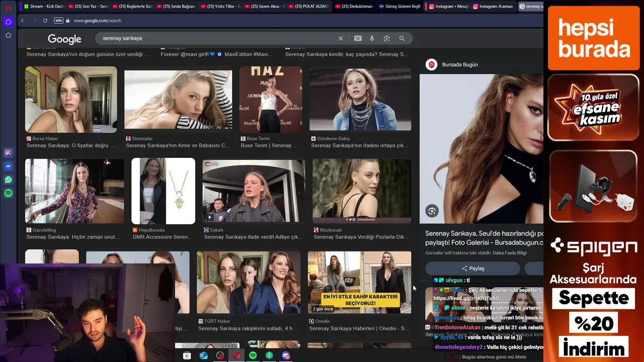Open the livad.gg link in chat

tap(467, 298)
